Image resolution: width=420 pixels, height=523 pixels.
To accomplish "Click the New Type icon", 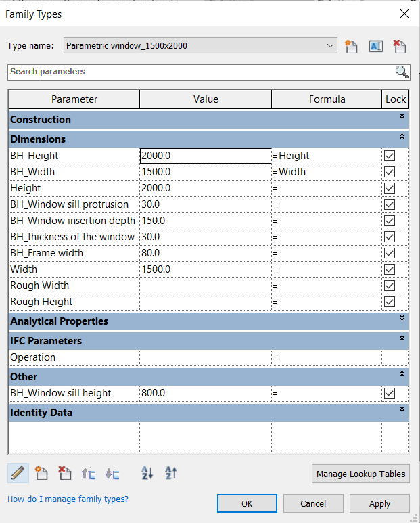I will coord(351,46).
